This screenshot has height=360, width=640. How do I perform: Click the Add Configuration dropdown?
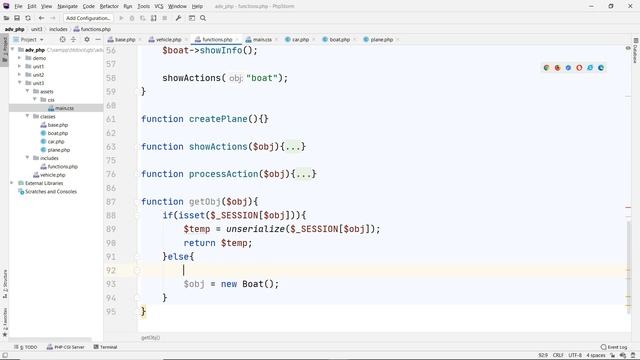88,18
